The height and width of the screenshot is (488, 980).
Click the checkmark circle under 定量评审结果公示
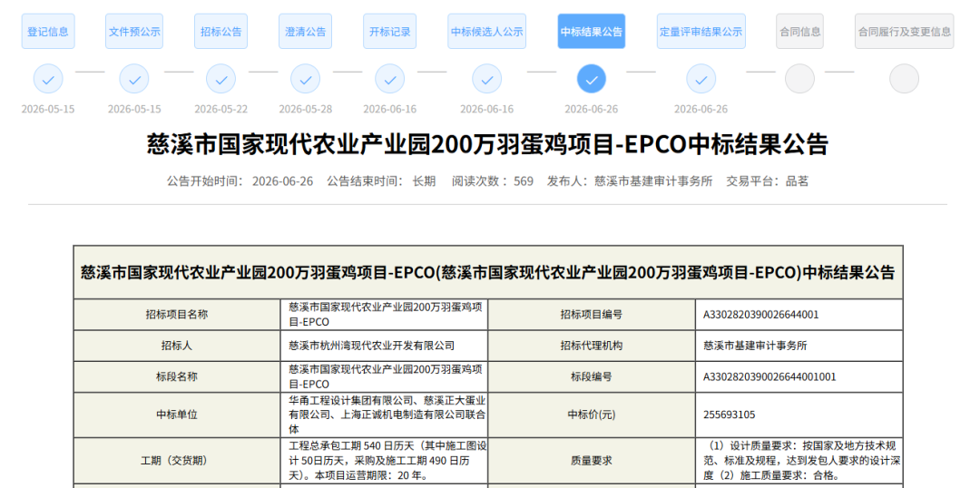pyautogui.click(x=701, y=79)
